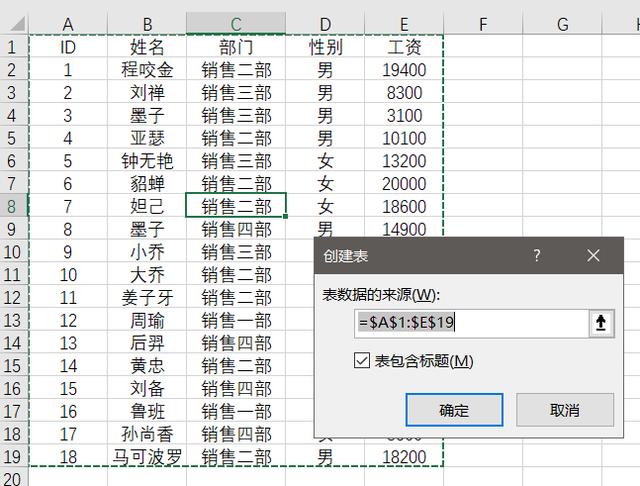Select cell containing 黄忠
The width and height of the screenshot is (640, 486).
[x=147, y=366]
